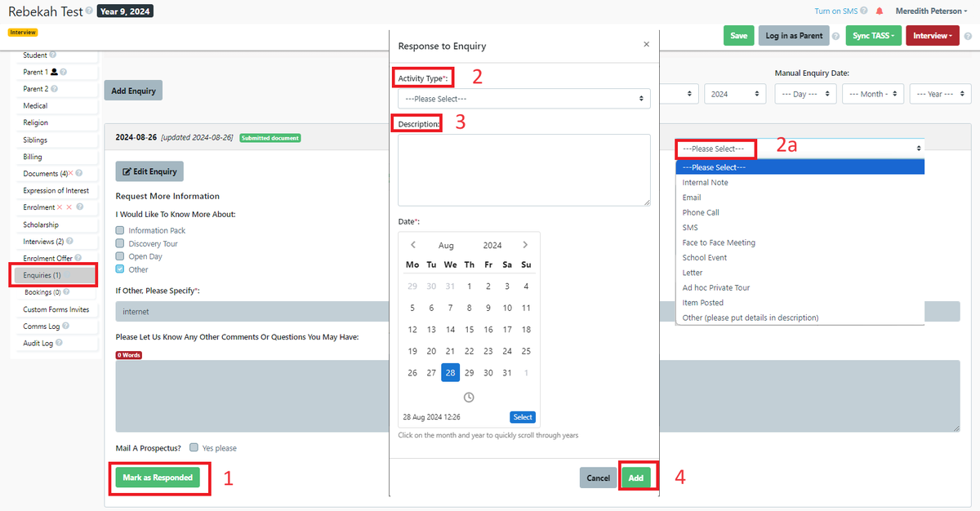Click inside the Description text area

tap(523, 170)
